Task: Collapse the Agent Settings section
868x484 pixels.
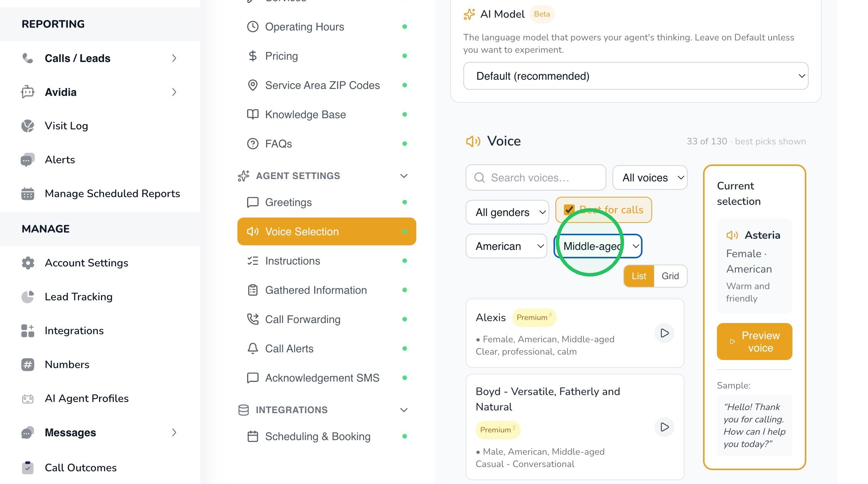Action: [404, 176]
